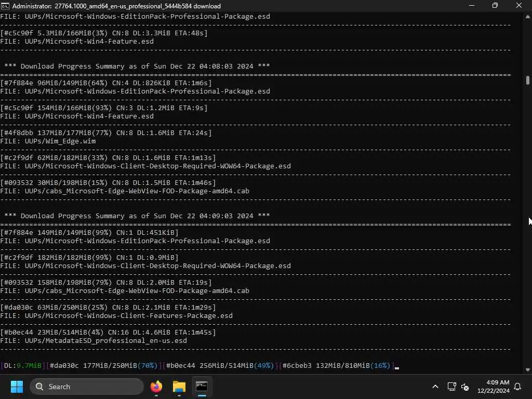
Task: Restore down the console window
Action: tap(495, 6)
